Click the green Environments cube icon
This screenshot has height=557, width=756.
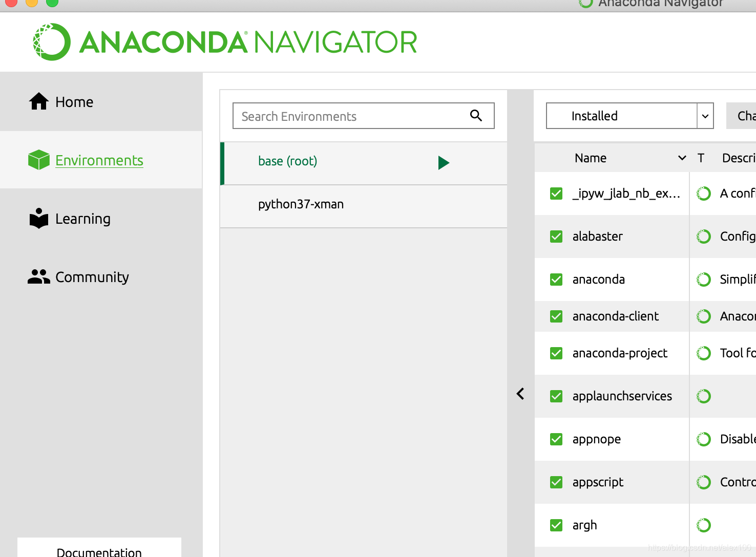[39, 160]
